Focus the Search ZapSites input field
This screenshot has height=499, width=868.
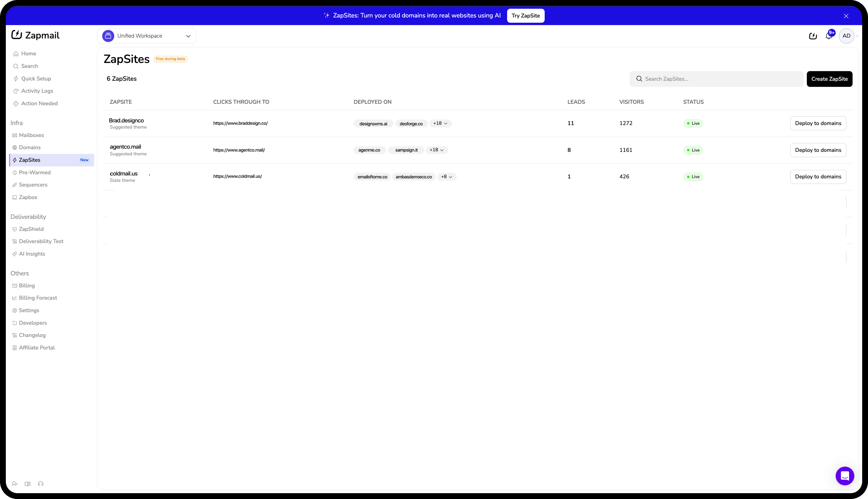[716, 79]
